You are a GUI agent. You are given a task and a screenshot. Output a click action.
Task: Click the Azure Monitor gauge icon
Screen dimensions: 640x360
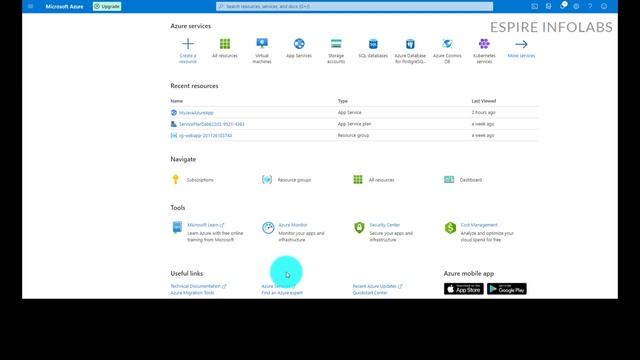pos(268,228)
